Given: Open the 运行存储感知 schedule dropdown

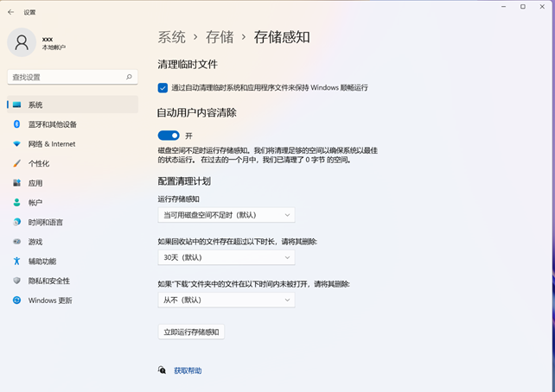Looking at the screenshot, I should click(226, 215).
